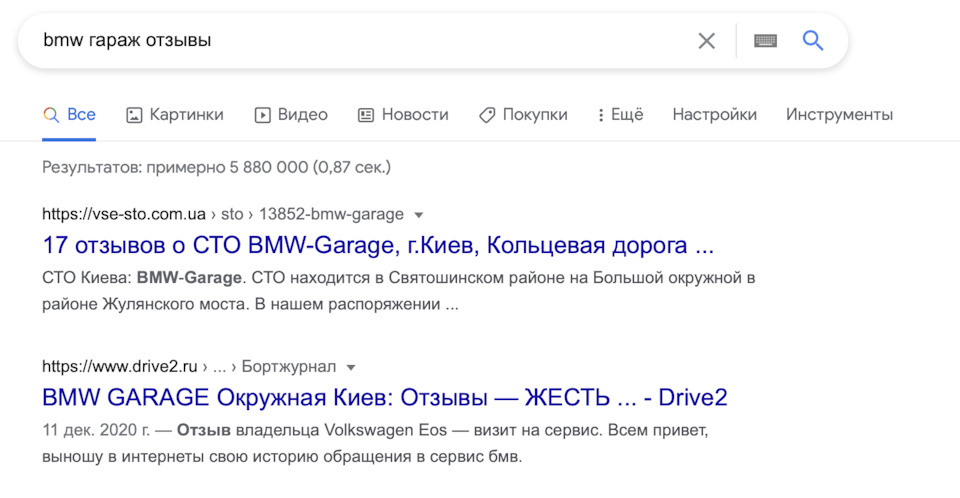The height and width of the screenshot is (498, 960).
Task: Click the snippet dated 11 дек. 2020 г.
Action: point(375,443)
